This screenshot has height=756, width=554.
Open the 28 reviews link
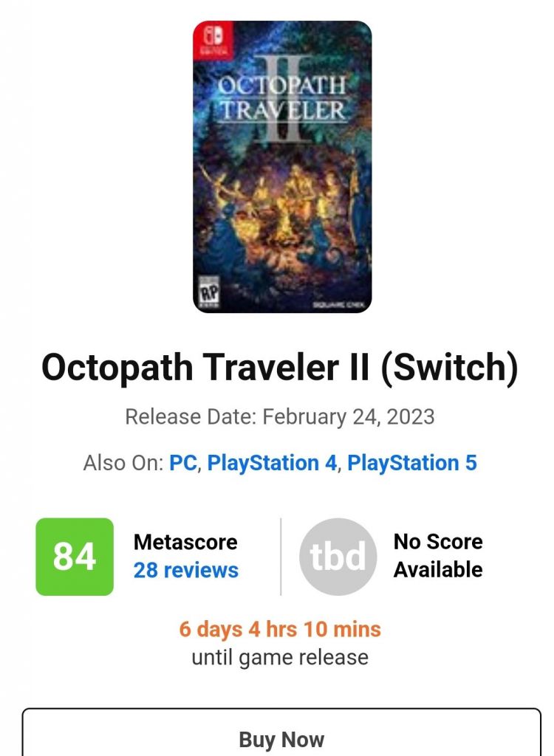click(186, 570)
